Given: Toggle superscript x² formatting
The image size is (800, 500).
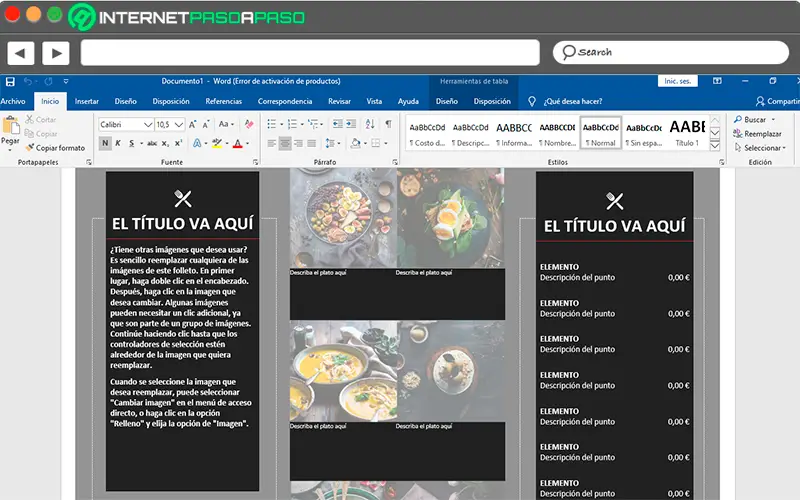Looking at the screenshot, I should (x=179, y=143).
